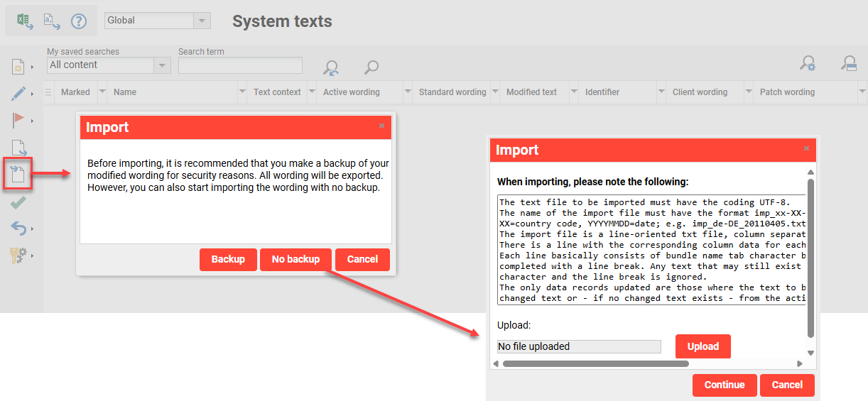The height and width of the screenshot is (401, 868).
Task: Click the reset search magnifier icon
Action: (331, 67)
